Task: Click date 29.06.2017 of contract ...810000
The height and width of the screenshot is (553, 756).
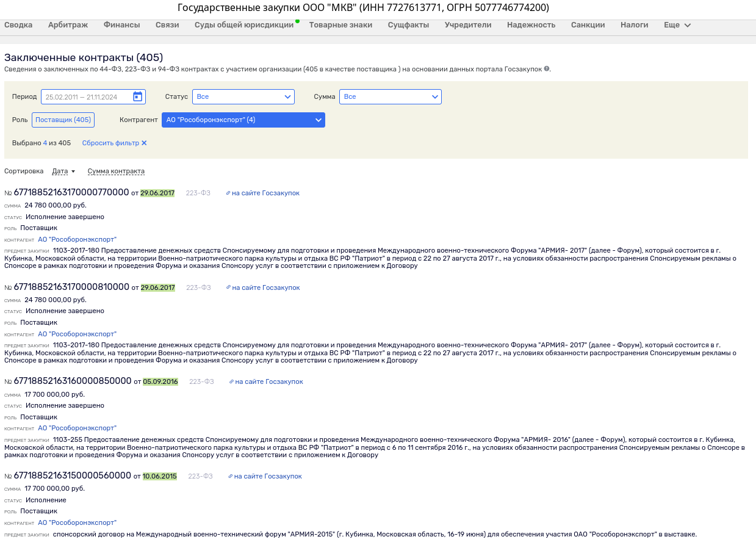Action: (x=158, y=287)
